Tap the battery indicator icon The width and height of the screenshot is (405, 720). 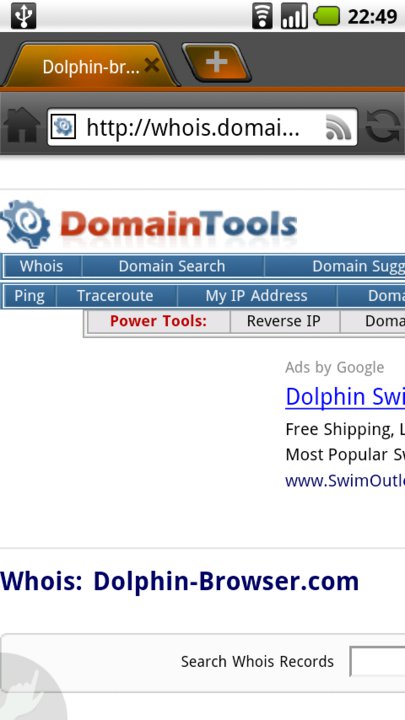(x=326, y=17)
